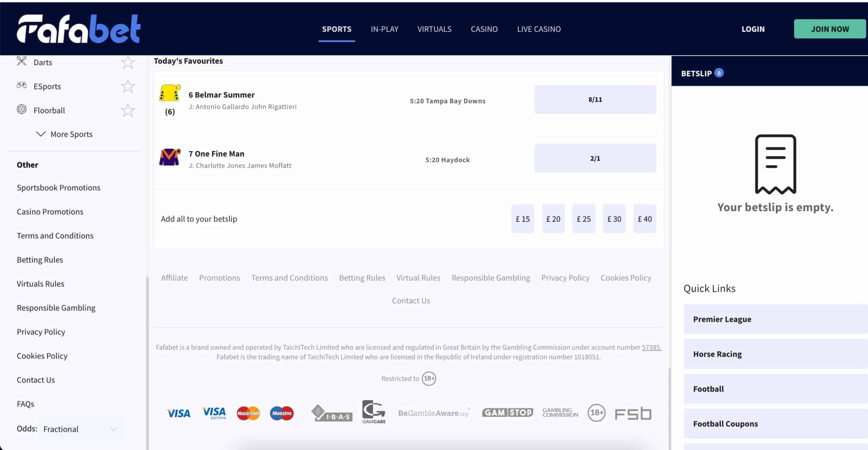Click the Gambling Commission account number 57385
Image resolution: width=868 pixels, height=450 pixels.
651,347
